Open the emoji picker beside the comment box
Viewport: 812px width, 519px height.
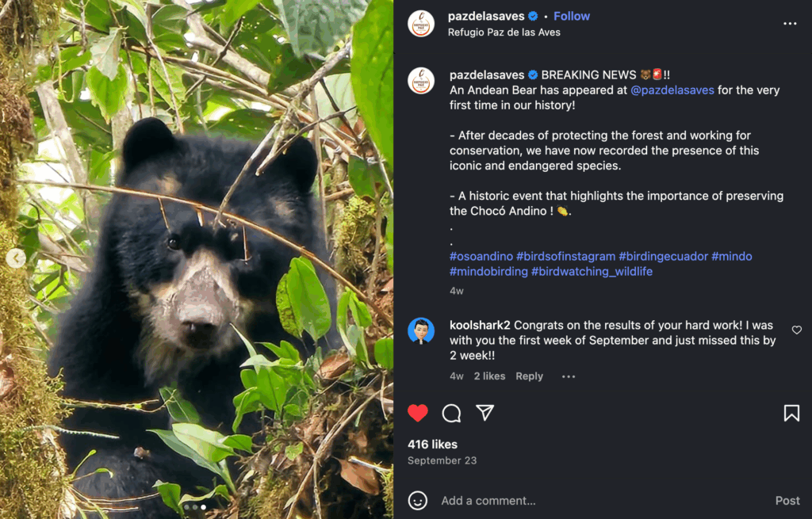[418, 501]
